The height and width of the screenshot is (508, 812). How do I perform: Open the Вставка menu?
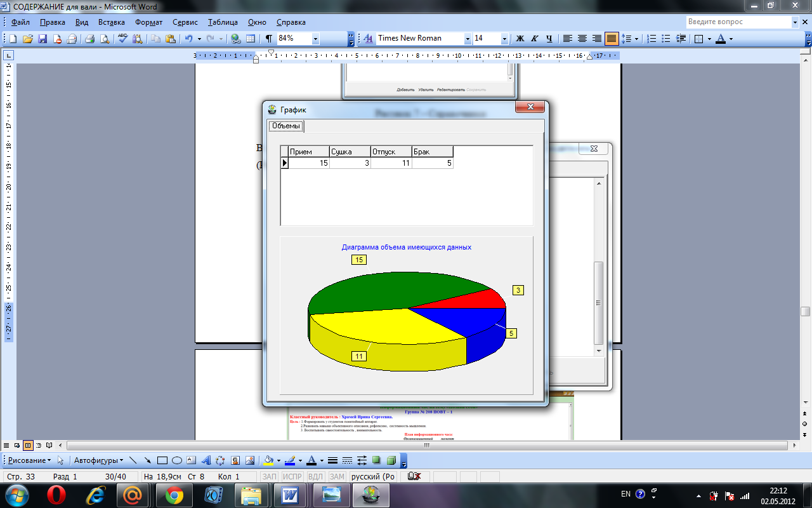[x=112, y=22]
